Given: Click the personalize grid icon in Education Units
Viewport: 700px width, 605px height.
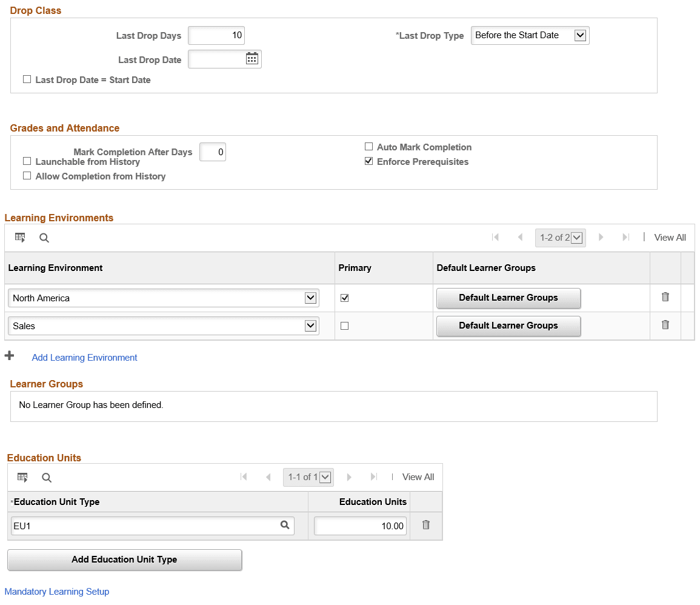Looking at the screenshot, I should (22, 477).
